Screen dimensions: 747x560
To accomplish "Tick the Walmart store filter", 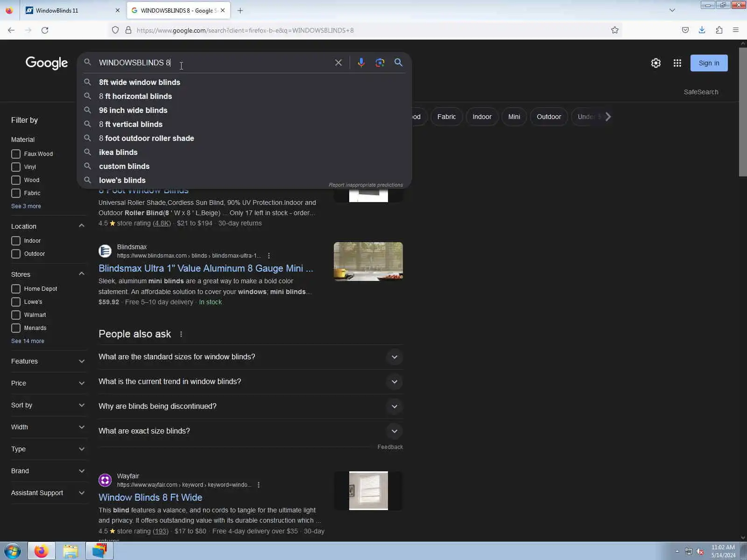I will pyautogui.click(x=16, y=315).
